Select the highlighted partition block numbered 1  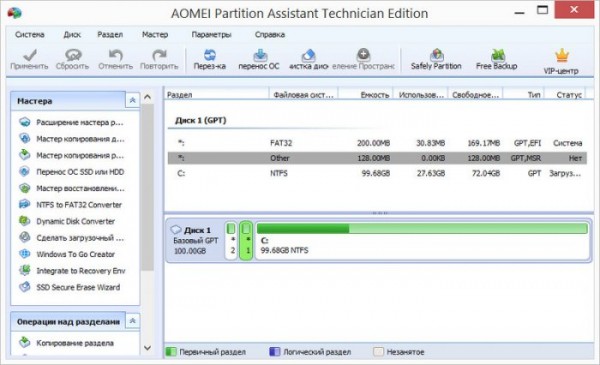point(246,241)
